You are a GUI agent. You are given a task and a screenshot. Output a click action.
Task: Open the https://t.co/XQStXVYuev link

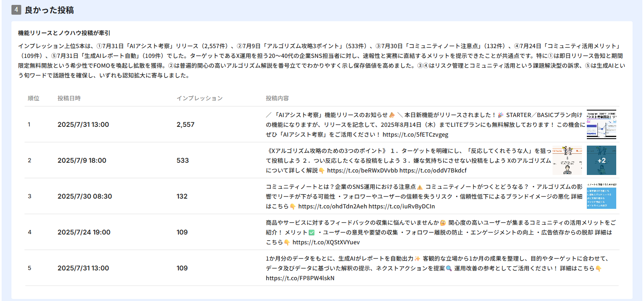(x=326, y=242)
